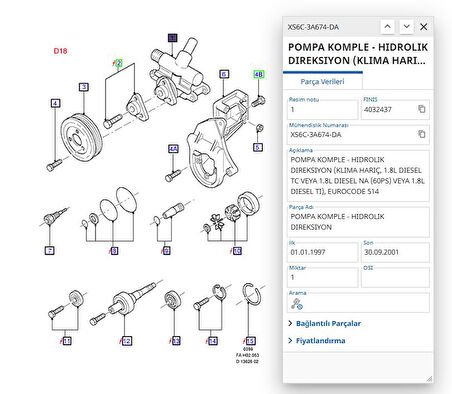
Task: Select part callout 6 for the bracket
Action: [x=224, y=74]
